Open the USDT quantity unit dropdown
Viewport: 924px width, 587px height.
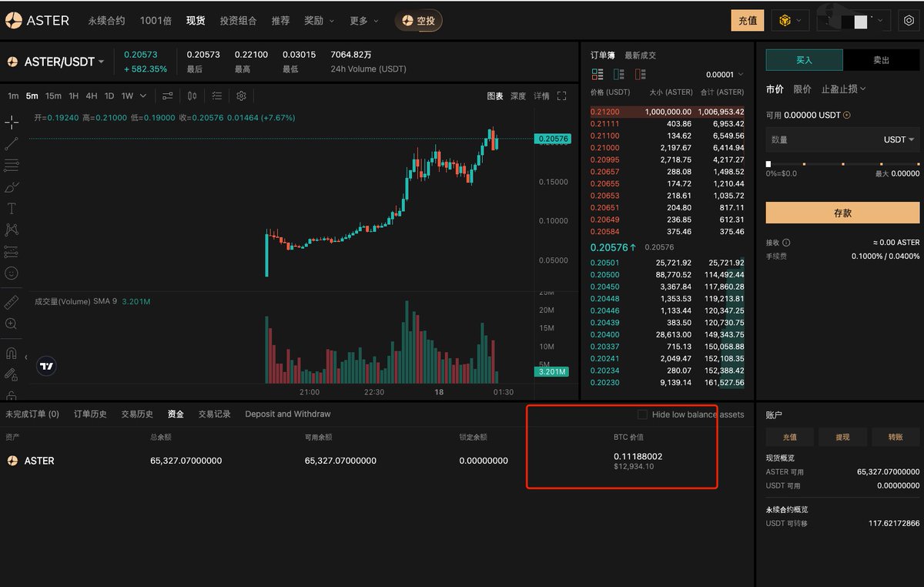pos(899,140)
